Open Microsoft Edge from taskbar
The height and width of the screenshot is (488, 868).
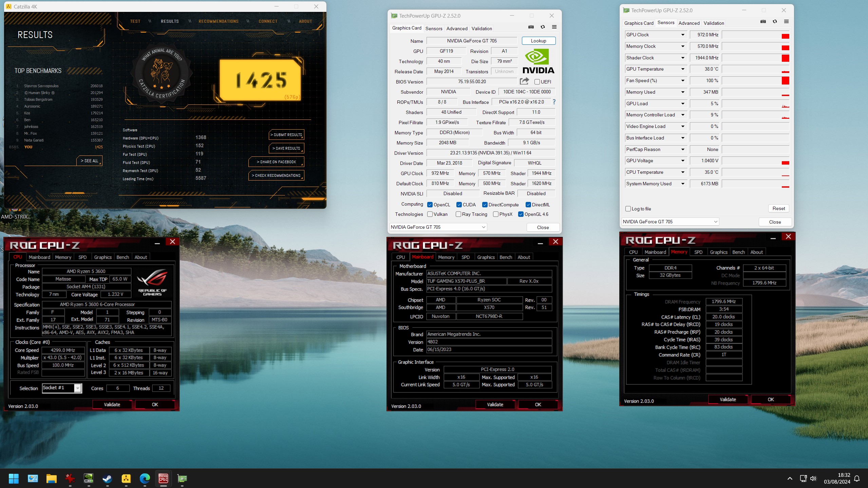145,478
